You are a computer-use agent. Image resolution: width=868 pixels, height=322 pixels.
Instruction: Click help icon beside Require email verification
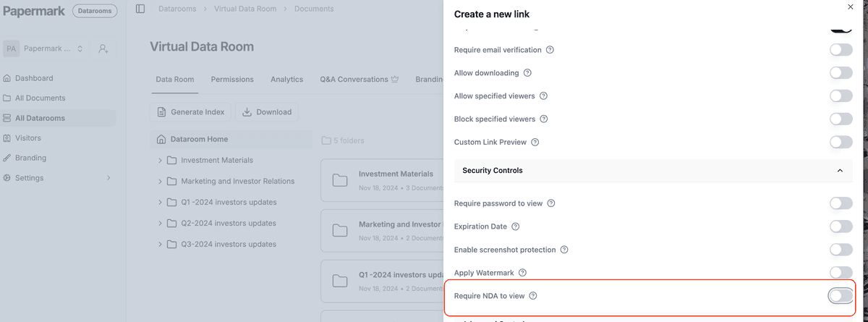point(550,50)
